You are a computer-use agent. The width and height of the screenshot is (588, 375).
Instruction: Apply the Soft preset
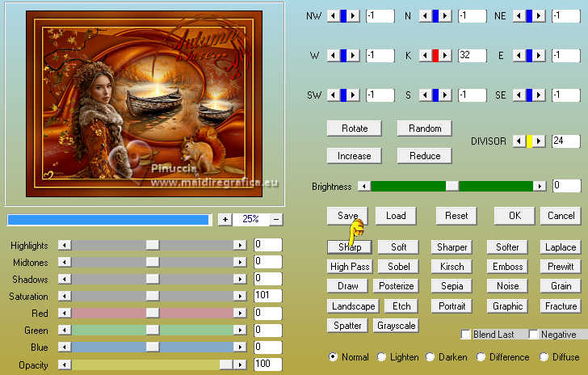pos(398,247)
